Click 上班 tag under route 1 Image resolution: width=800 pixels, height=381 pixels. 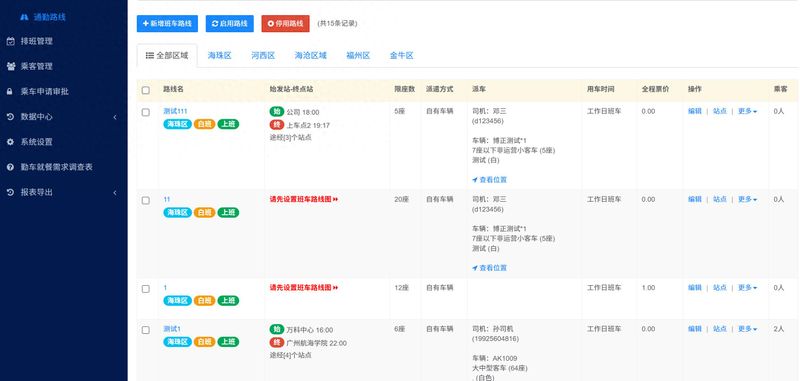228,300
